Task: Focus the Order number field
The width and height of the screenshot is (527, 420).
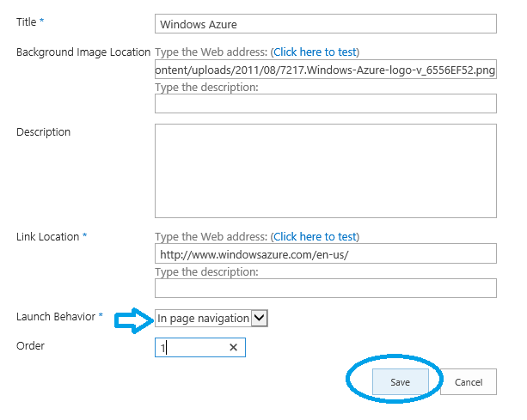Action: coord(191,347)
